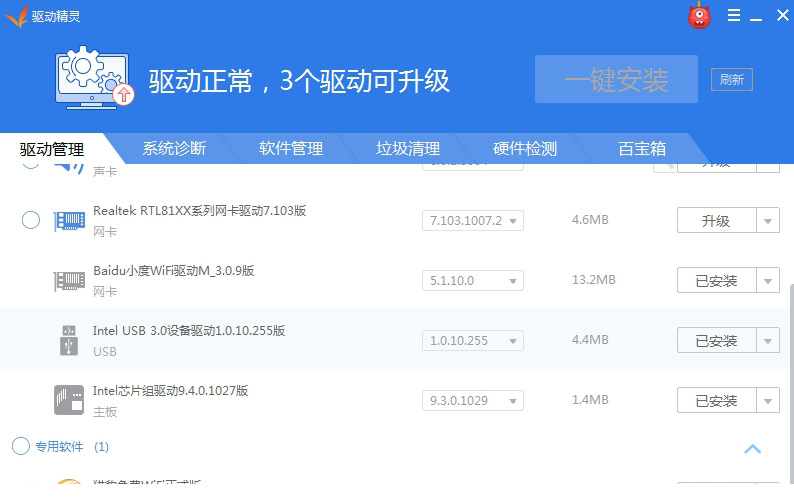Screen dimensions: 794x503
Task: Click the 刷新 refresh button
Action: coord(732,80)
